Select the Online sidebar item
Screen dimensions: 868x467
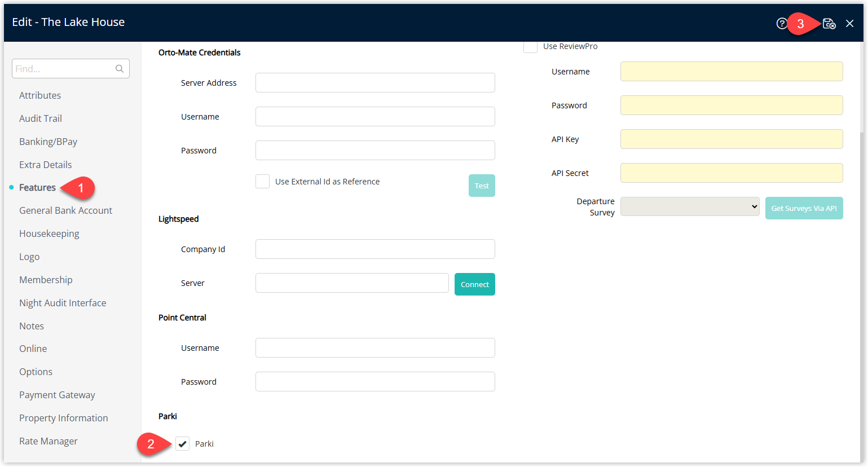click(33, 349)
